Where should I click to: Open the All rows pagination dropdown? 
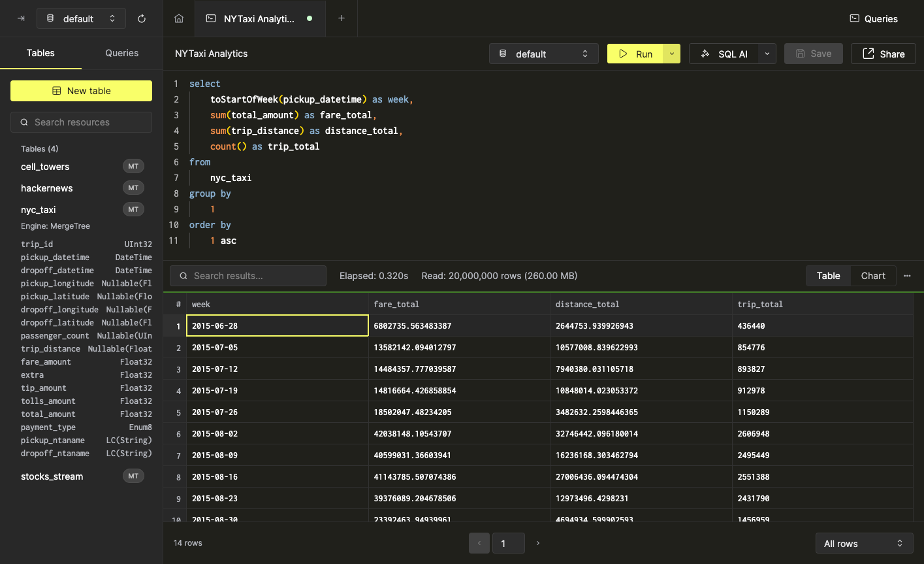[864, 542]
